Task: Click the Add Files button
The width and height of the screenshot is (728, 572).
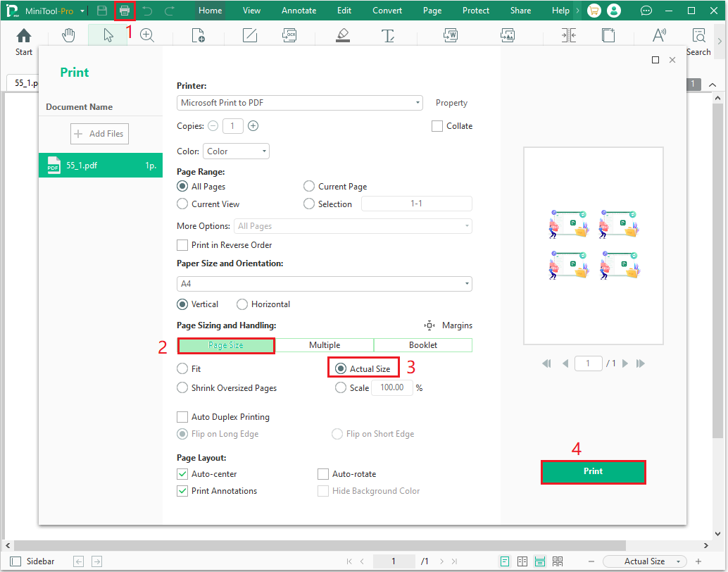Action: click(x=99, y=133)
